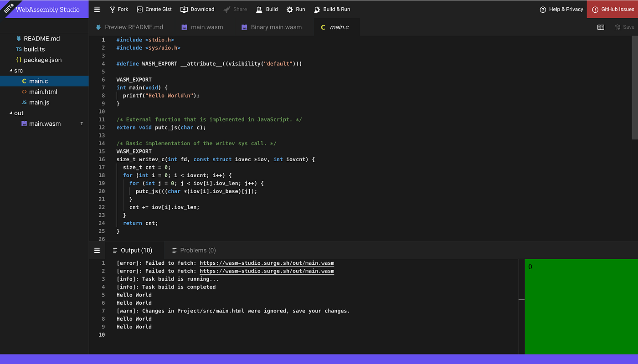Open split editor view icon
The height and width of the screenshot is (364, 638).
point(601,27)
